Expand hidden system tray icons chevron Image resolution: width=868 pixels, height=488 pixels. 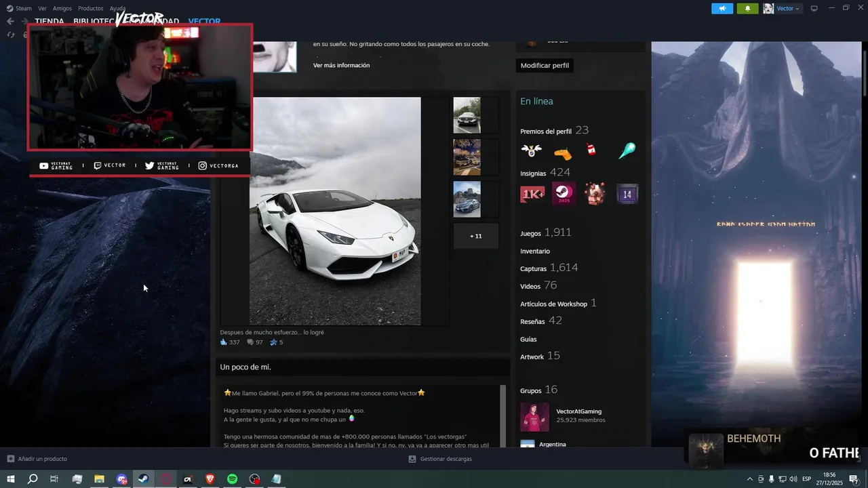click(749, 479)
